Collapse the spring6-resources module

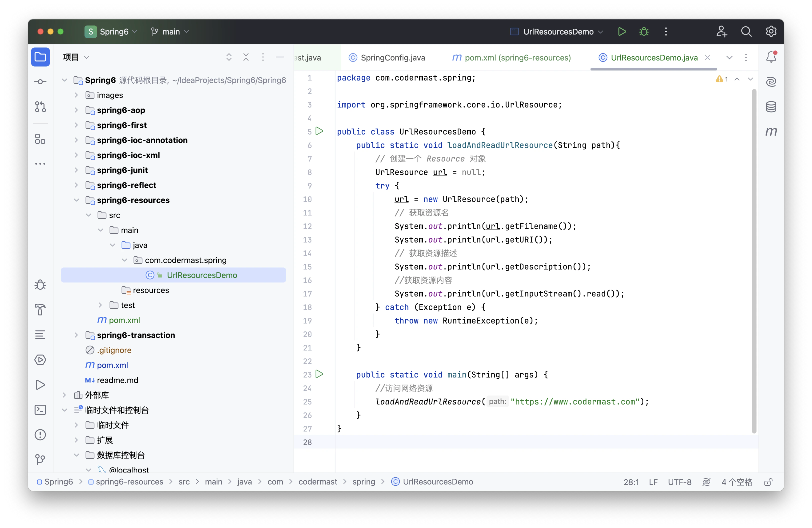point(76,200)
